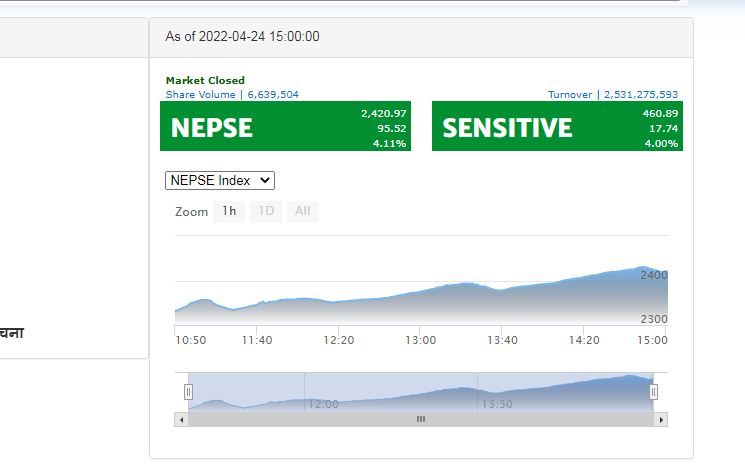Open the NEPSE Index dropdown
This screenshot has width=745, height=466.
[x=220, y=180]
